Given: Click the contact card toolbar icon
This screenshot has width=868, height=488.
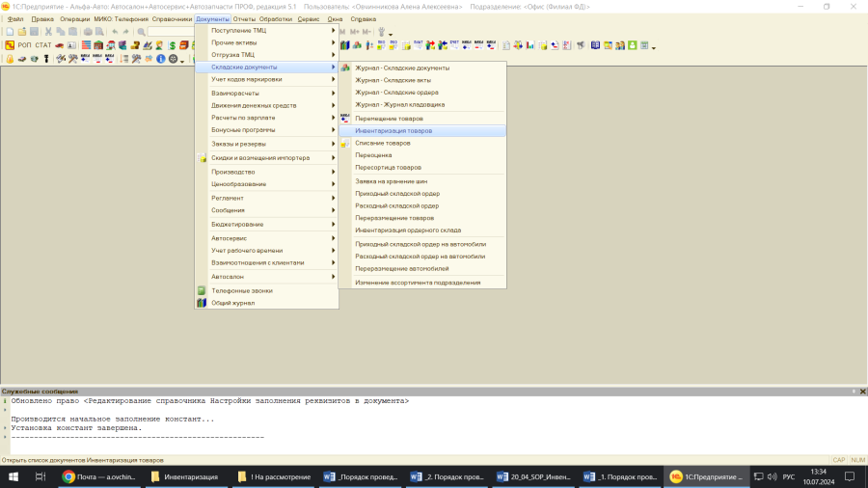Looking at the screenshot, I should (x=71, y=45).
